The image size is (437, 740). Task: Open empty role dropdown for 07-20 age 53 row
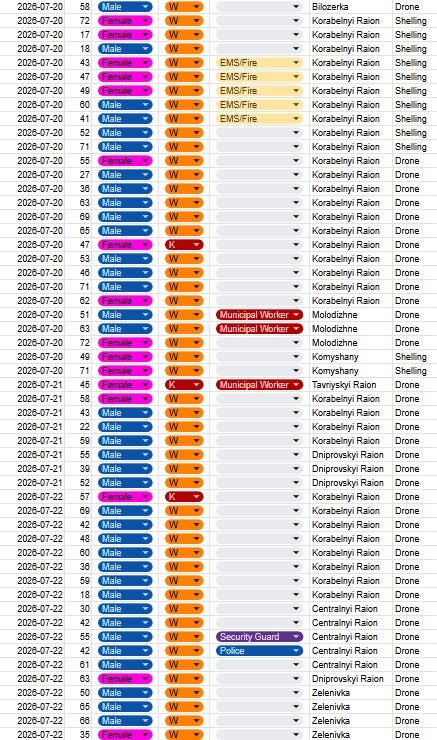(259, 259)
